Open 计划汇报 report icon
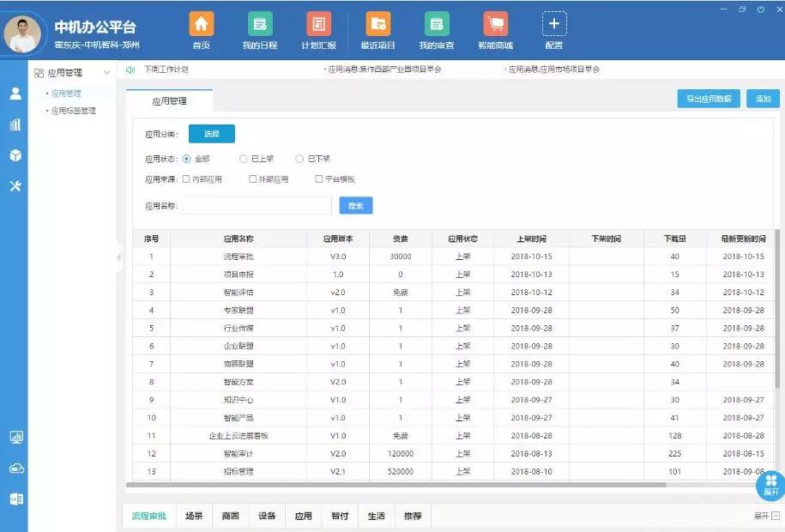785x532 pixels. (319, 23)
